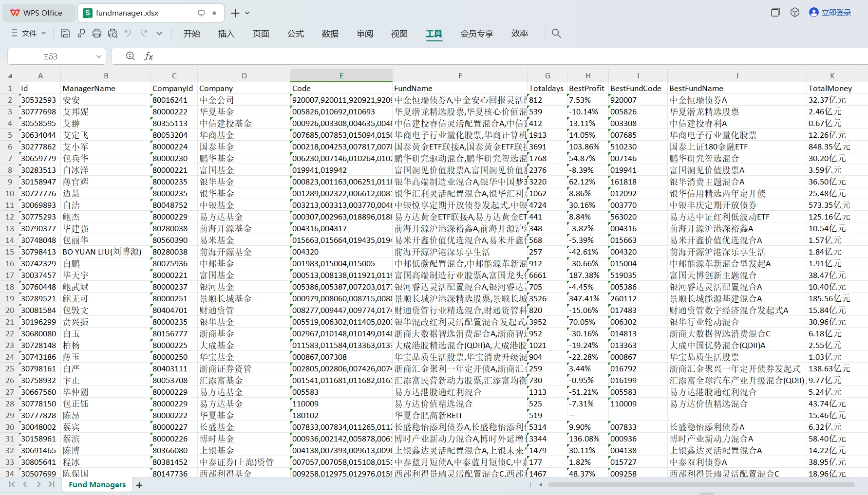Viewport: 868px width, 495px height.
Task: Click the first sheet navigation arrow
Action: [12, 484]
